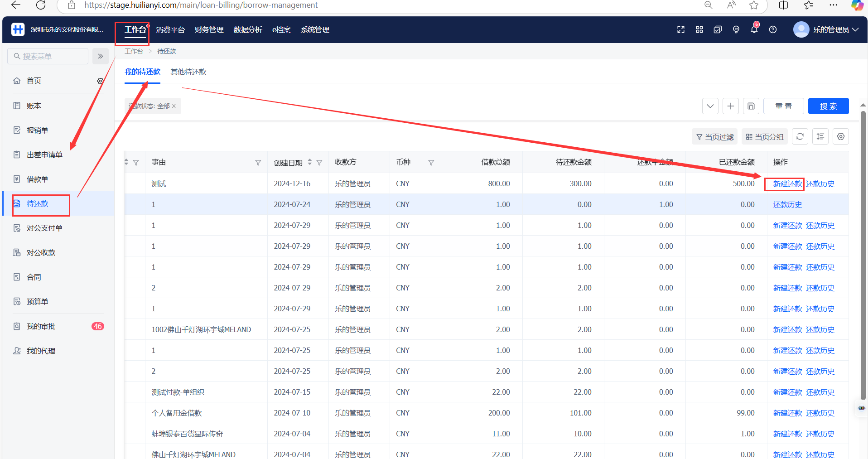
Task: Expand the search filter chevron dropdown
Action: click(x=710, y=106)
